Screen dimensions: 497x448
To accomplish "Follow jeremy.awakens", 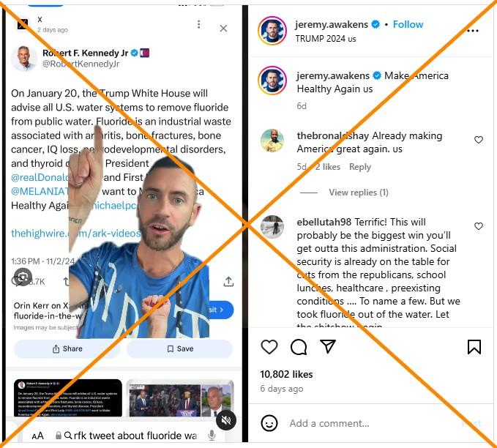I will tap(408, 24).
